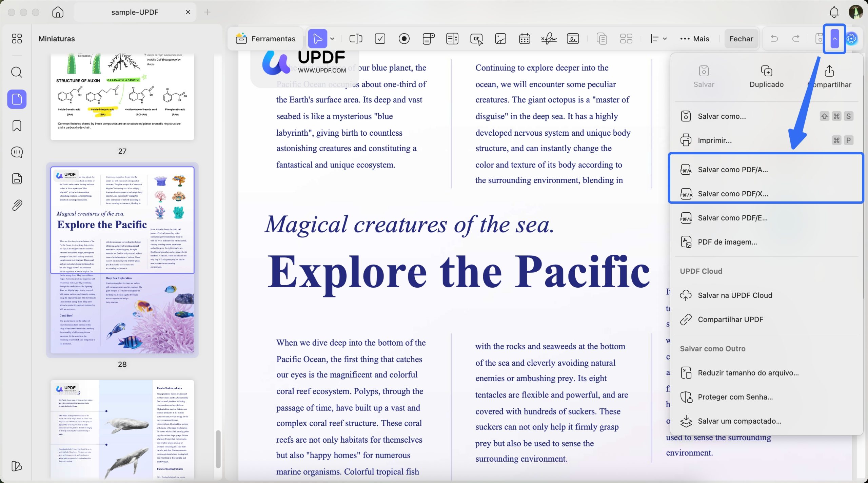Viewport: 868px width, 483px height.
Task: Insert a date with the calendar tool
Action: click(524, 38)
